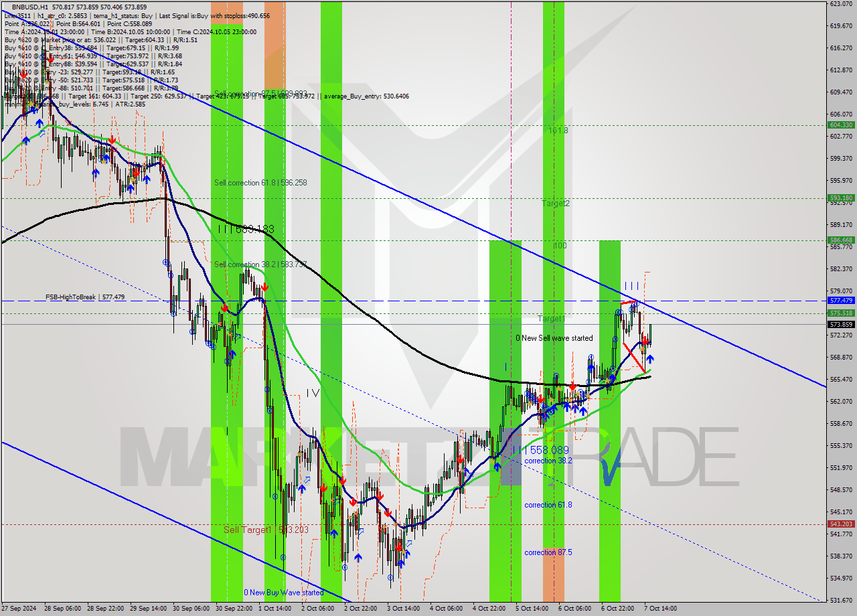Click the 612.870 price axis label
857x616 pixels.
(841, 70)
